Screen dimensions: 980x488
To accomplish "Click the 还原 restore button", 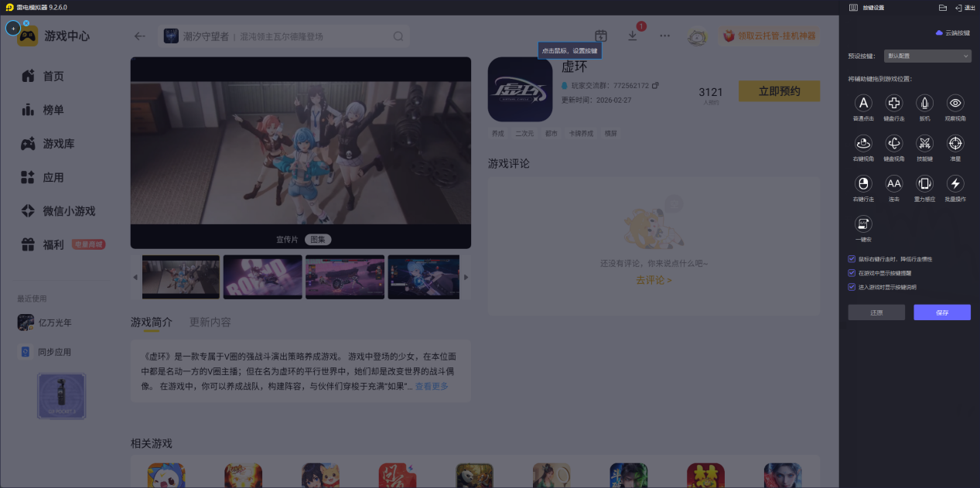I will [x=876, y=312].
